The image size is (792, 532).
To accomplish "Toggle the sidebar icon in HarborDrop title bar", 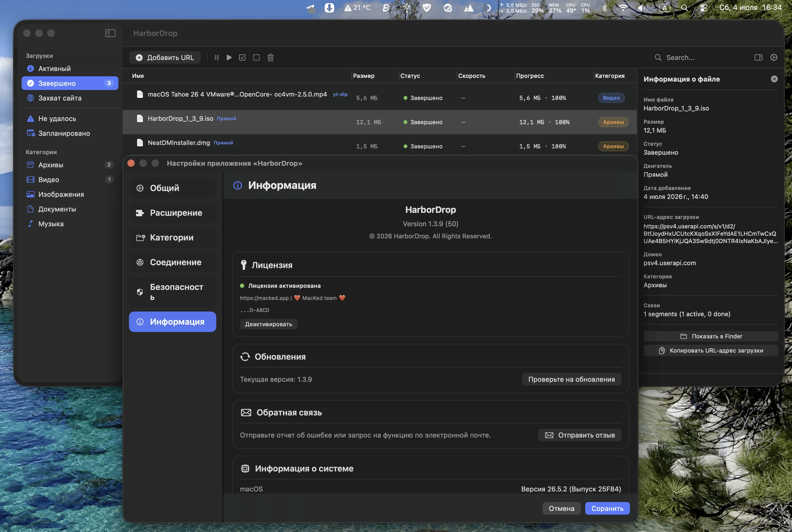I will (110, 33).
